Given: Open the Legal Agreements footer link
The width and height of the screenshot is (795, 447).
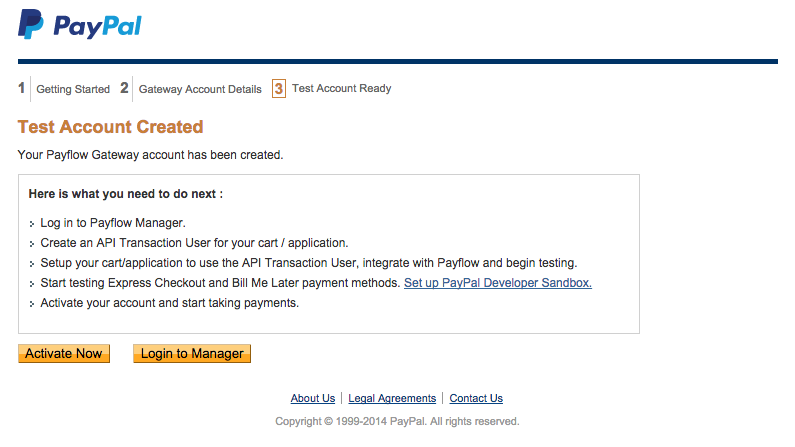Looking at the screenshot, I should point(392,398).
